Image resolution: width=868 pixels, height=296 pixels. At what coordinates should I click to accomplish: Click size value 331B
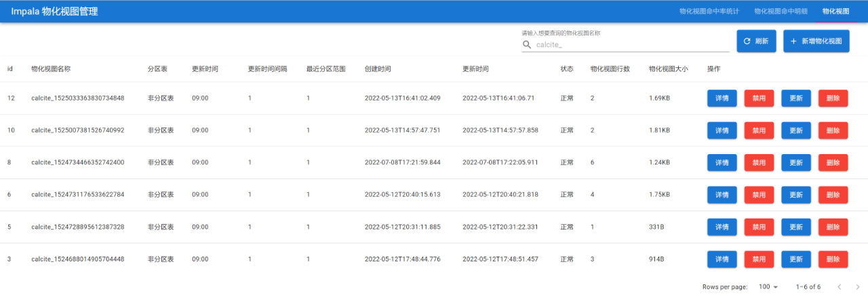pyautogui.click(x=656, y=227)
